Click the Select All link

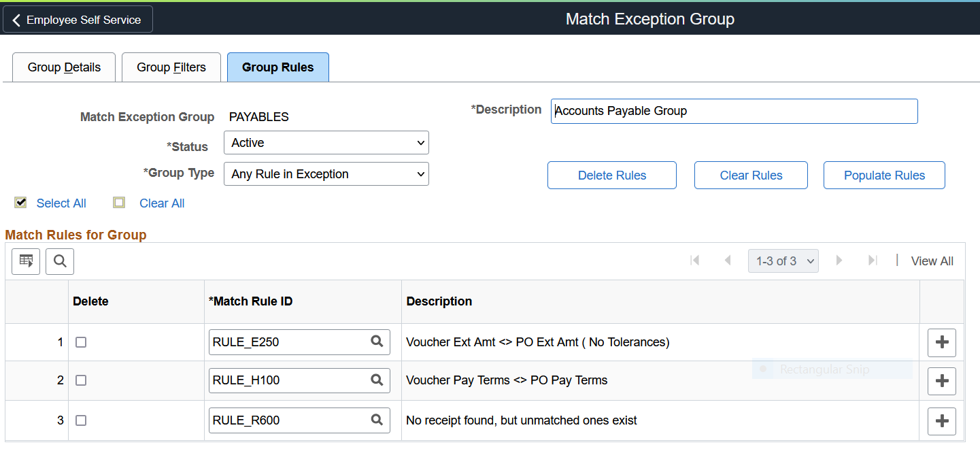pos(61,203)
